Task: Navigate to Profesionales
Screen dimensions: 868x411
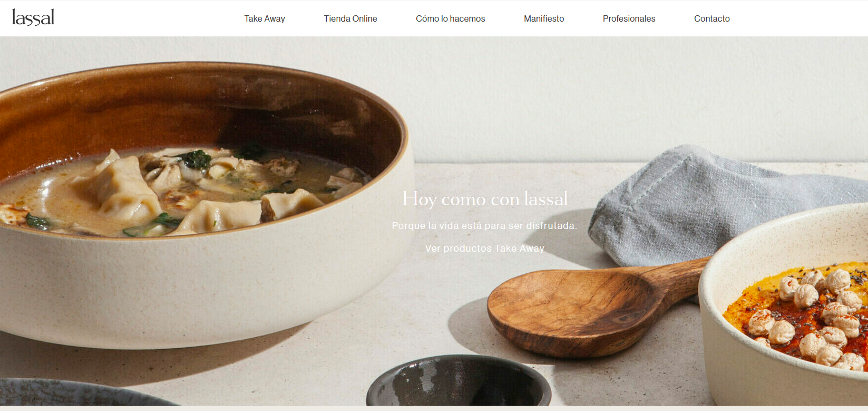Action: (629, 18)
